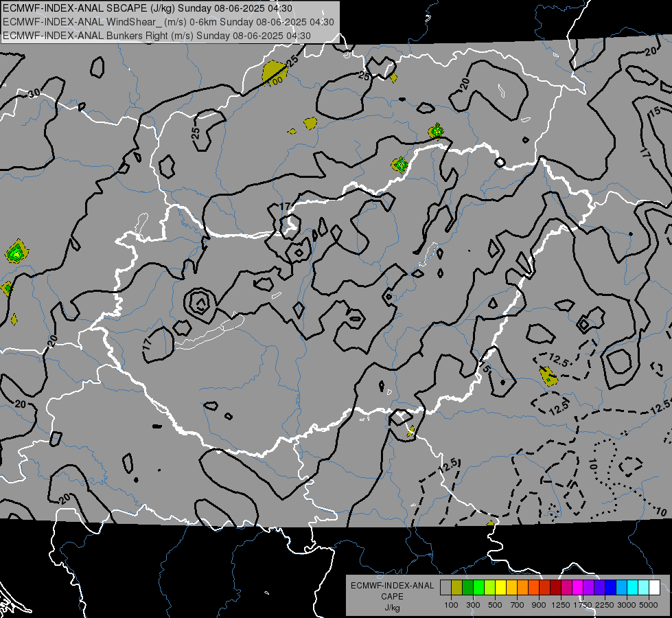672x618 pixels.
Task: Click the legend value 300
Action: 473,605
